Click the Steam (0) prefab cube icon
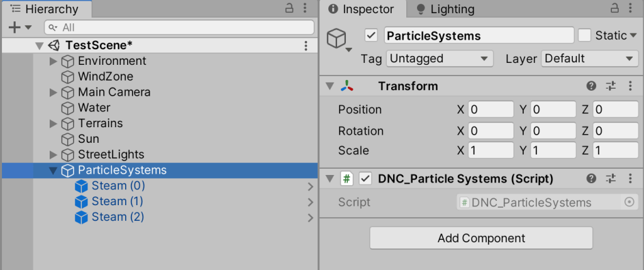The width and height of the screenshot is (644, 270). pos(81,186)
